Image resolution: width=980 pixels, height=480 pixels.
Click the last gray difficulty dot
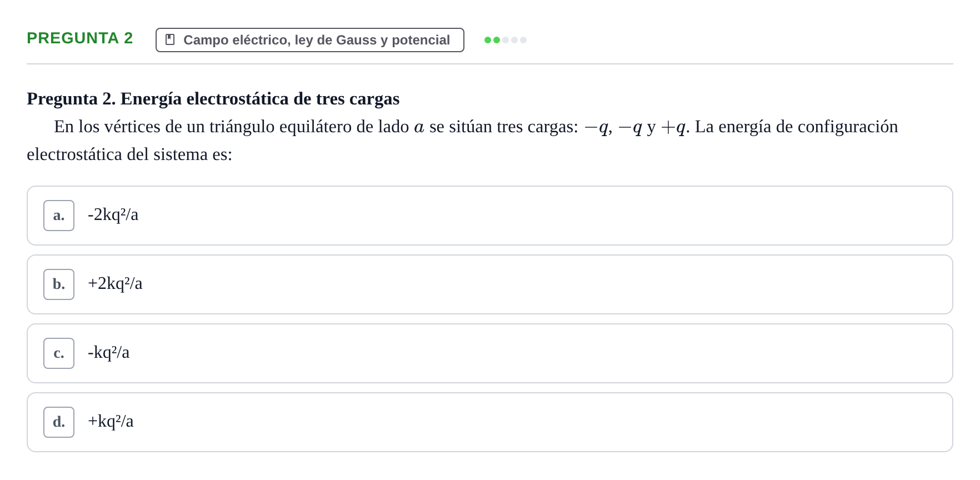523,40
